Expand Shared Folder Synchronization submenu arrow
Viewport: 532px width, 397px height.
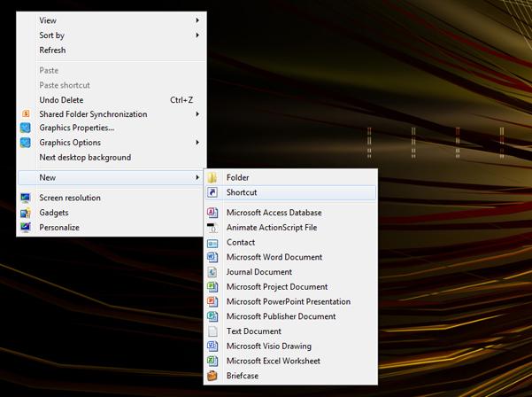pyautogui.click(x=197, y=114)
